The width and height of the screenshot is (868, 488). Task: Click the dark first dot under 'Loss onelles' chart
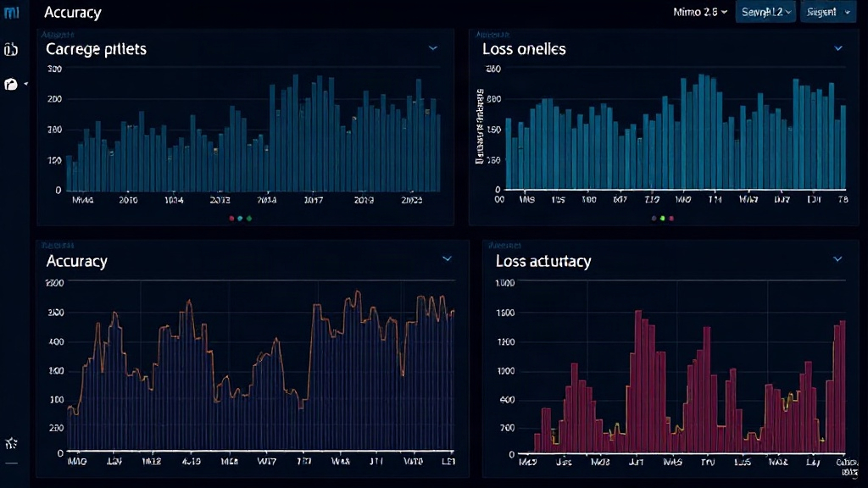(654, 219)
